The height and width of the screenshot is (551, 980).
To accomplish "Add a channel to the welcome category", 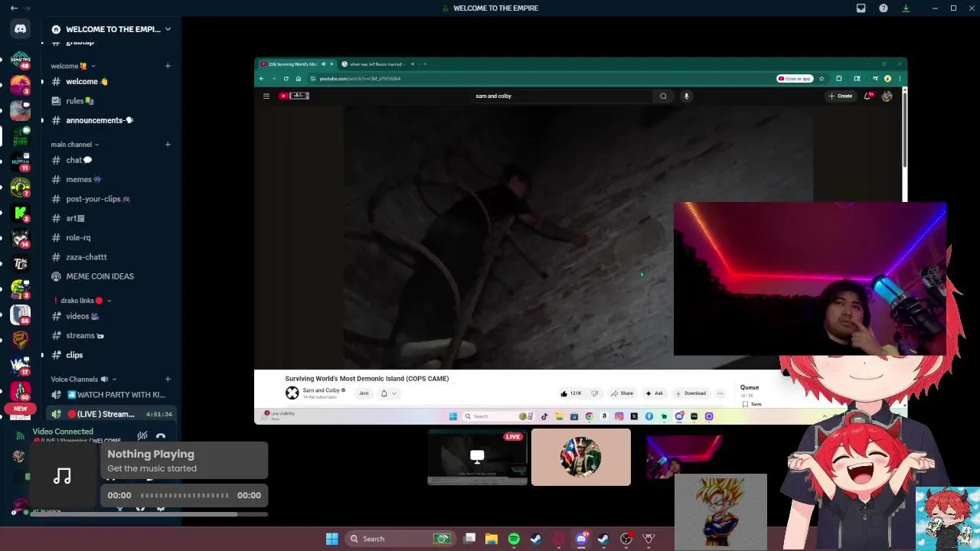I will [x=168, y=66].
